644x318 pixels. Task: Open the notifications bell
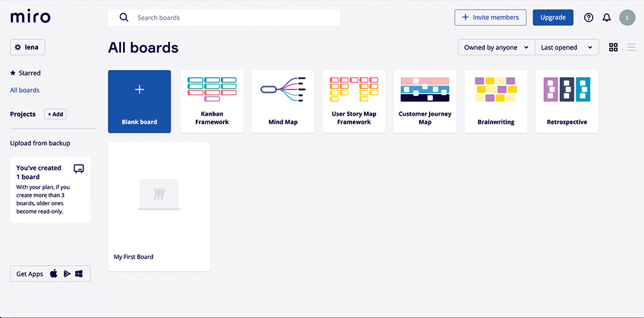(x=607, y=18)
